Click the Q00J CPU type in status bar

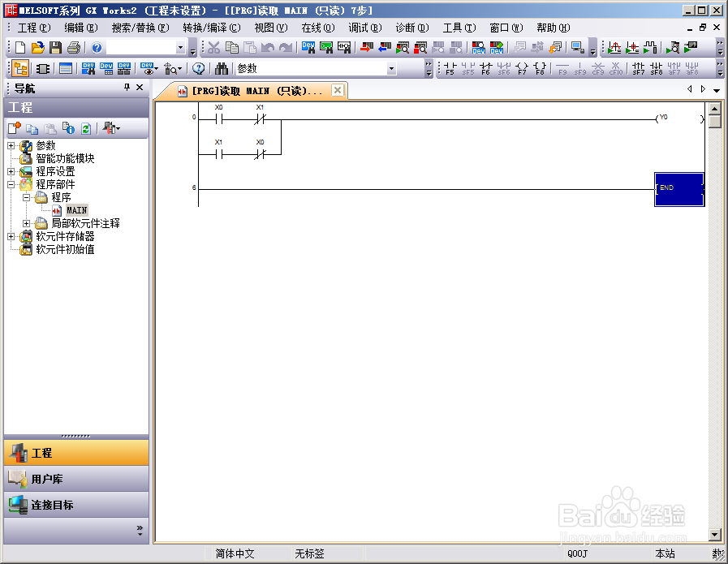tap(577, 553)
